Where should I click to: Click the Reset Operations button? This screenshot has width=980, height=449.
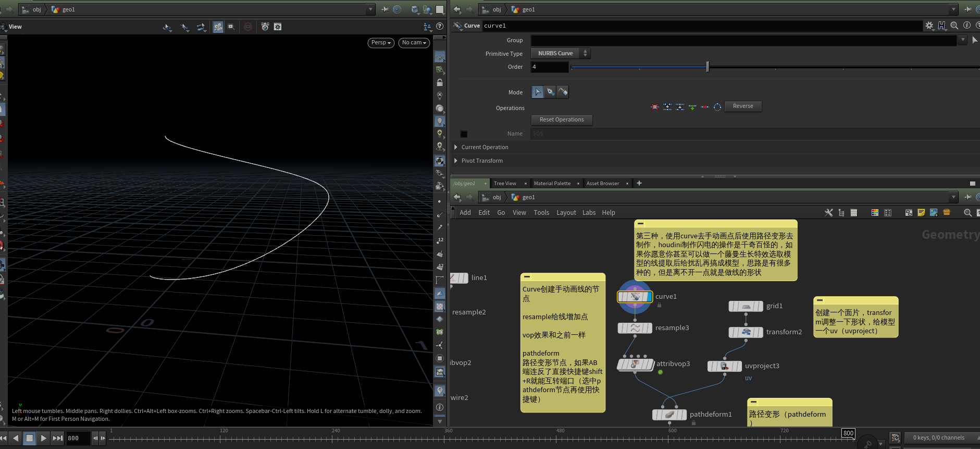(561, 120)
